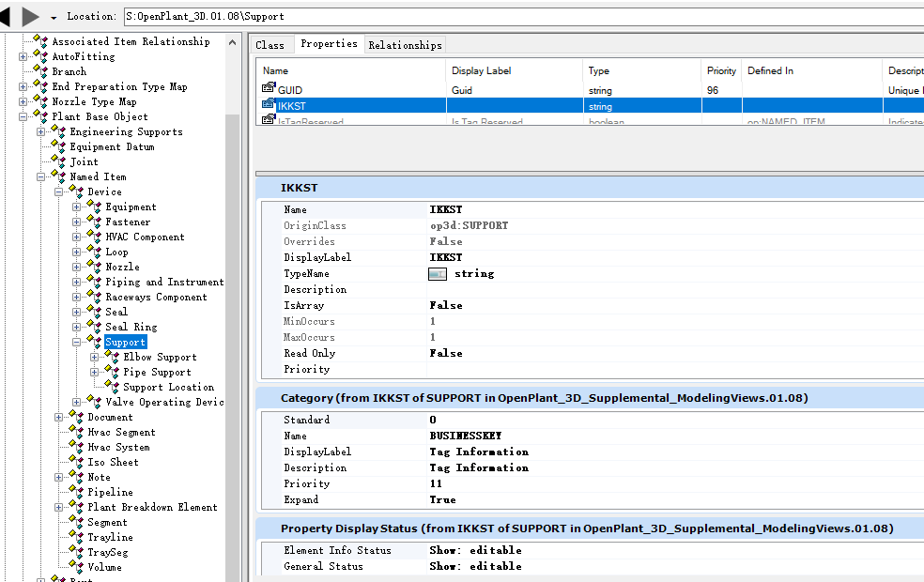Click the Equipment class icon
The width and height of the screenshot is (924, 582).
(x=94, y=207)
